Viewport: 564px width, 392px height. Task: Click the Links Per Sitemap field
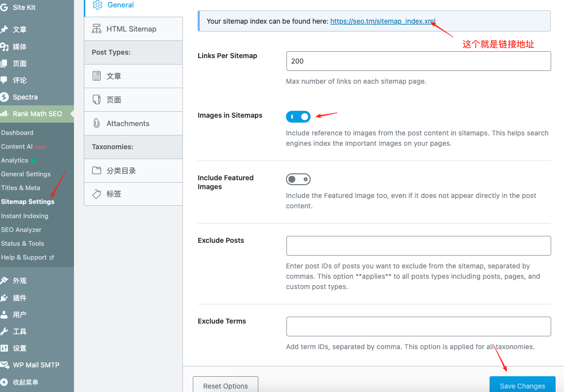418,61
